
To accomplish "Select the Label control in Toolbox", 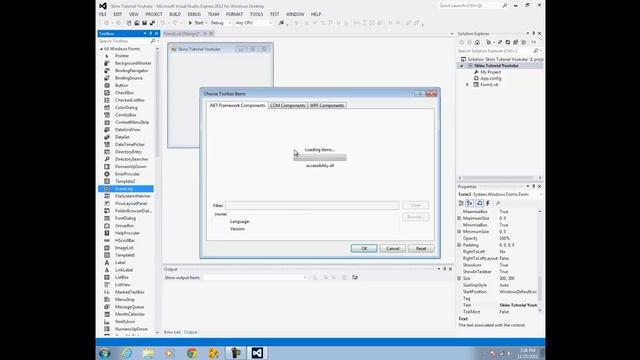I will click(x=120, y=262).
